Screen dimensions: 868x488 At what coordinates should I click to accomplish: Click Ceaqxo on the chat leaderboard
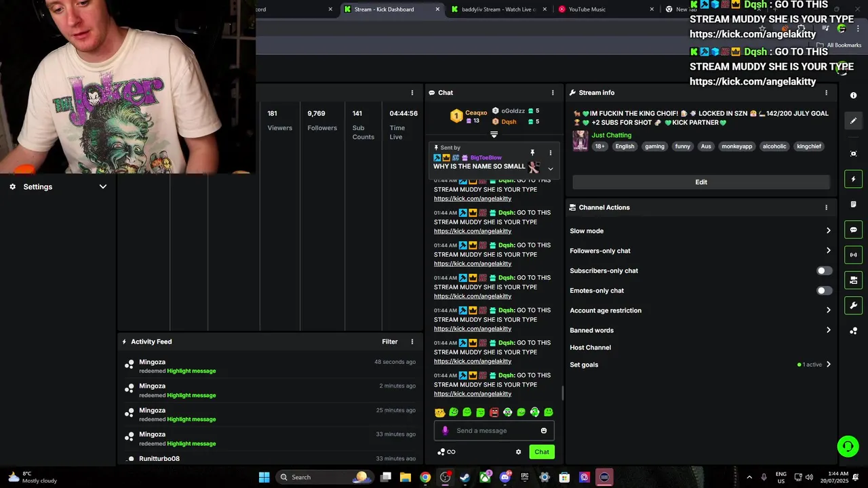point(476,113)
